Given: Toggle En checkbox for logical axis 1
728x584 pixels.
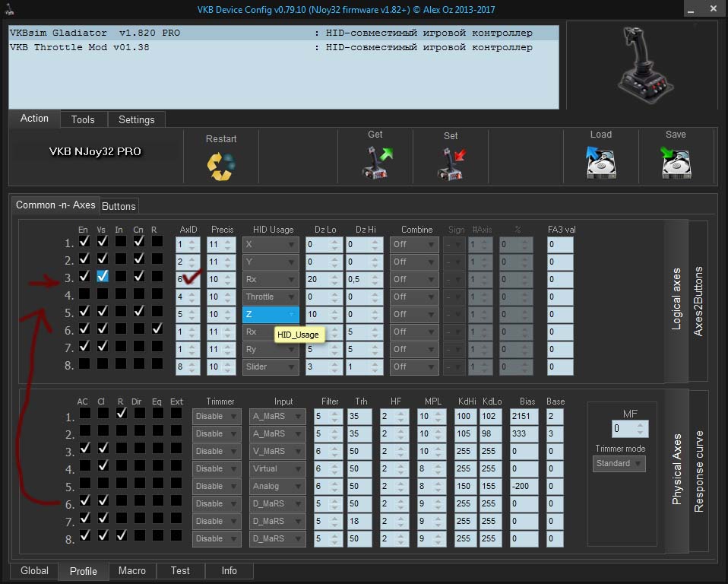Looking at the screenshot, I should pos(84,241).
